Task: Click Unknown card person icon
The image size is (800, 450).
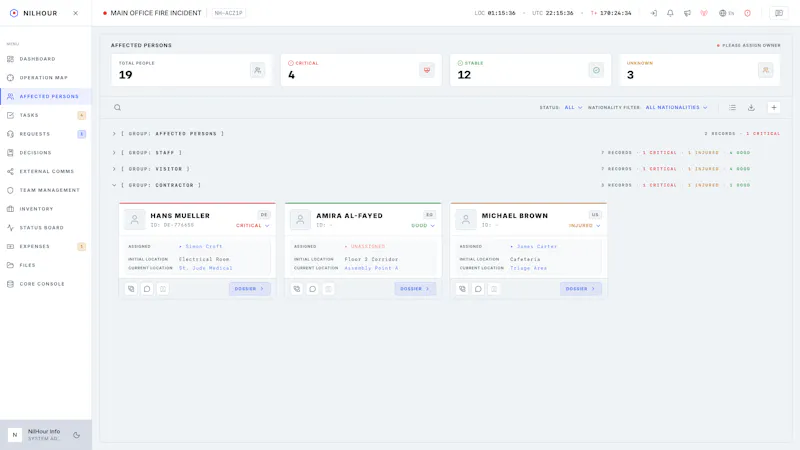Action: coord(766,70)
